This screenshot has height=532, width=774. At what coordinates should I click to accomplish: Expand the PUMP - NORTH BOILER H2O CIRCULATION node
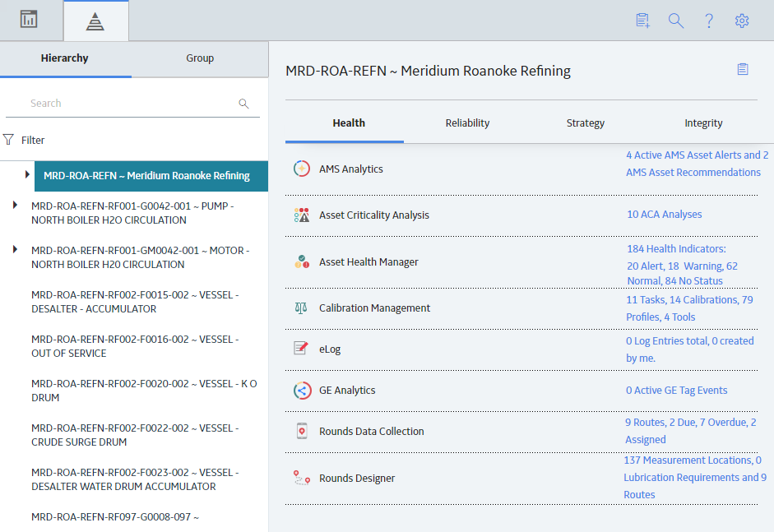pyautogui.click(x=15, y=205)
